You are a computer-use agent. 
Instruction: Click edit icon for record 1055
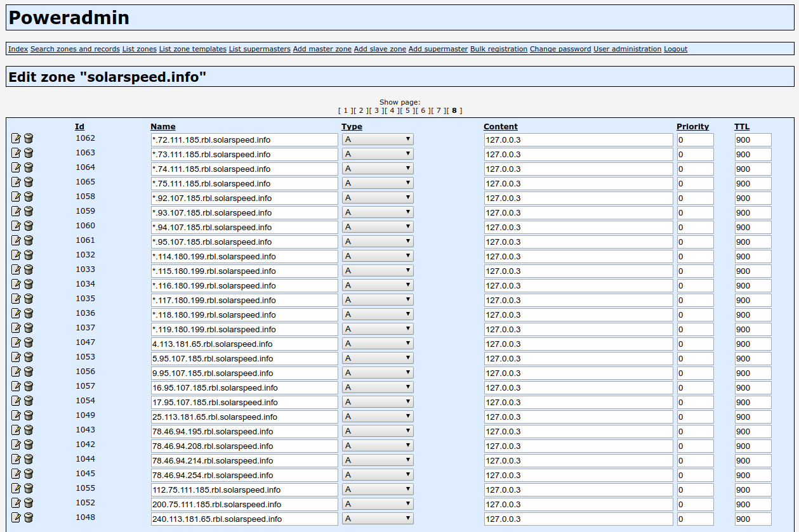tap(17, 488)
